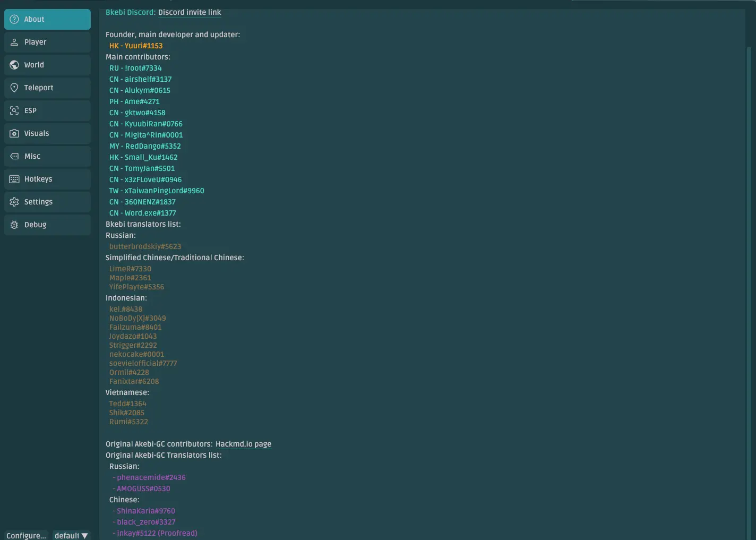Switch to the Visuals tab
The image size is (756, 540).
click(x=47, y=133)
